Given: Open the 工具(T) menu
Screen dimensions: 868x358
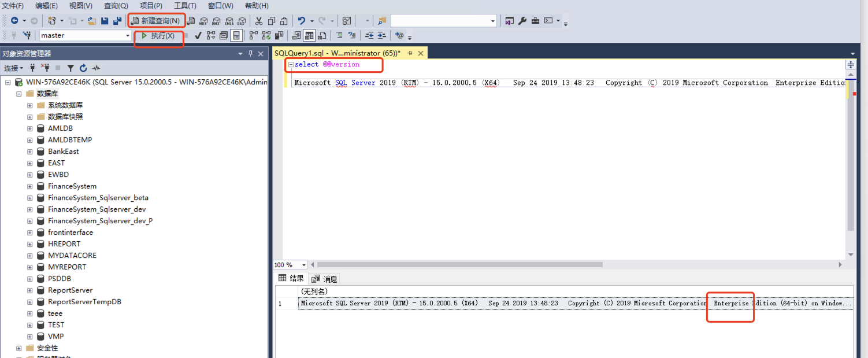Looking at the screenshot, I should click(185, 6).
